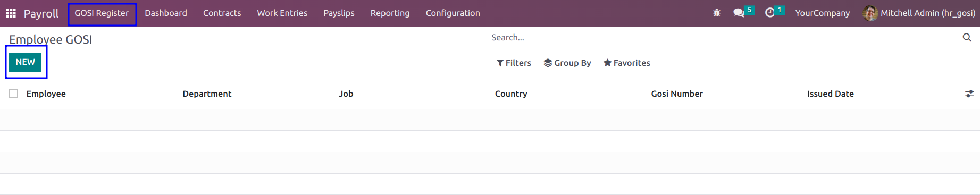This screenshot has width=980, height=195.
Task: Open the Configuration menu
Action: pos(453,13)
